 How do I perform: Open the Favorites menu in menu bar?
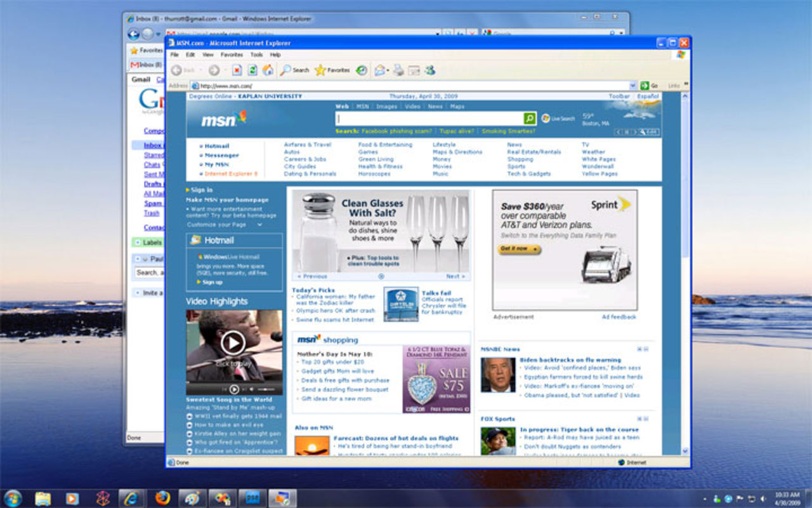pyautogui.click(x=232, y=55)
